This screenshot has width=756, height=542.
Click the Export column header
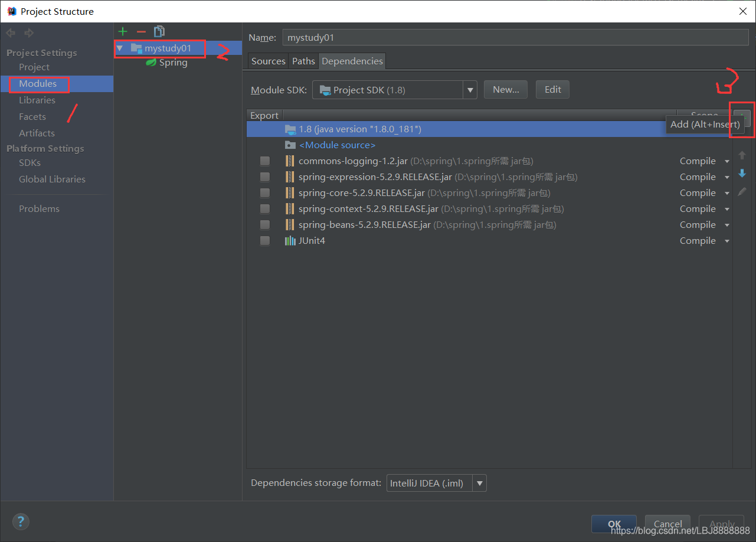pyautogui.click(x=264, y=115)
